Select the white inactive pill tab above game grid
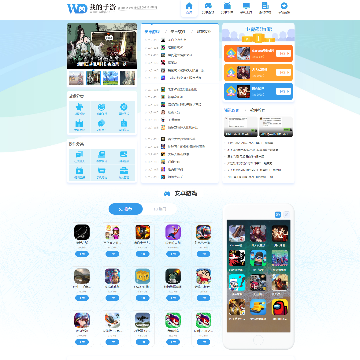This screenshot has height=360, width=360. pyautogui.click(x=160, y=209)
